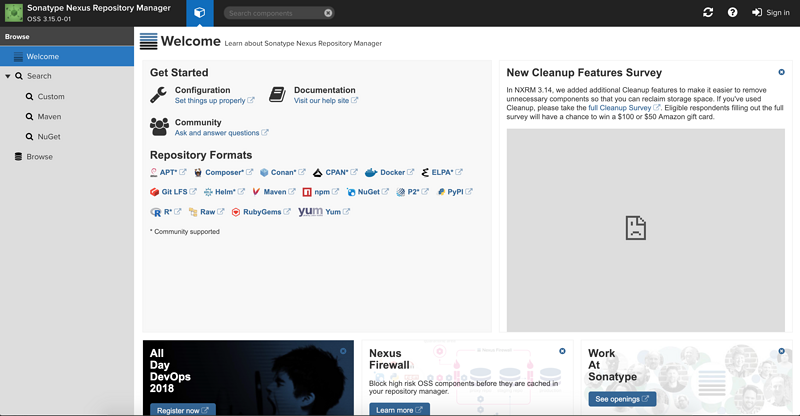Click Sign in button
This screenshot has height=416, width=800.
tap(770, 12)
